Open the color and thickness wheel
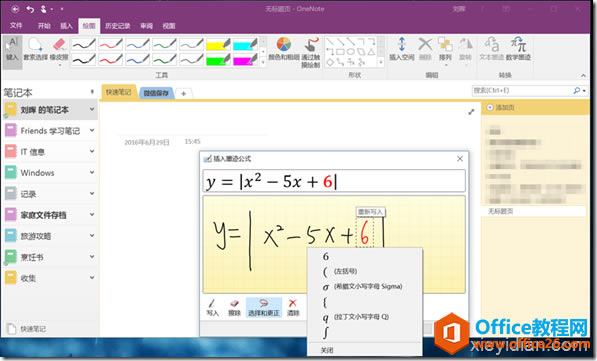This screenshot has height=361, width=597. [284, 49]
